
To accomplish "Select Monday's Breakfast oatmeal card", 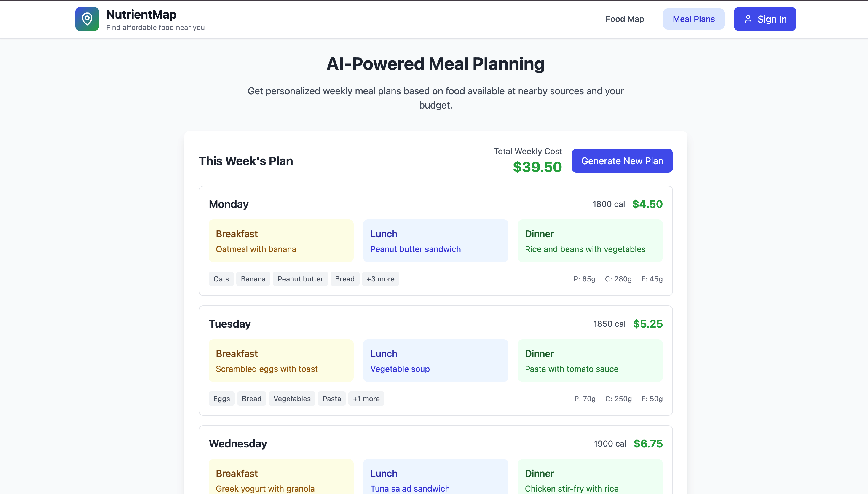I will coord(281,241).
